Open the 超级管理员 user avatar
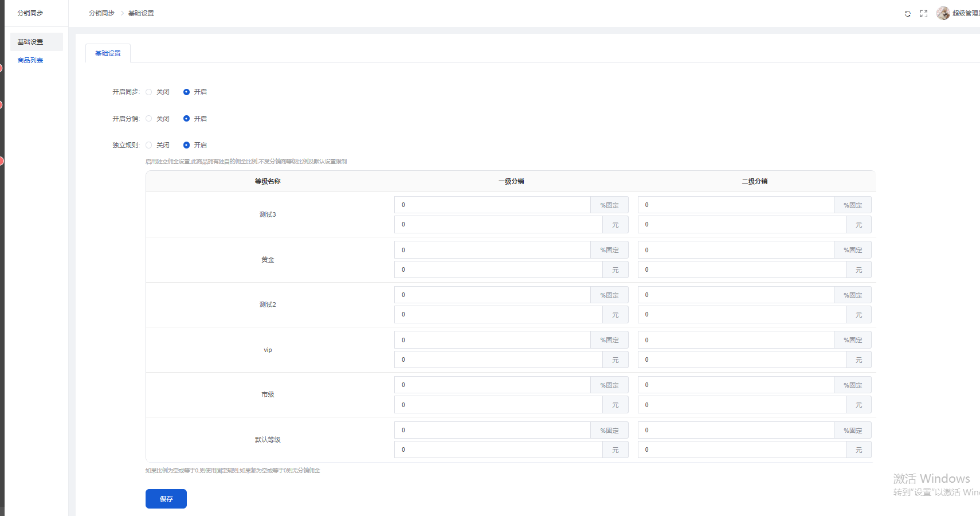Screen dimensions: 980x516 coord(943,13)
